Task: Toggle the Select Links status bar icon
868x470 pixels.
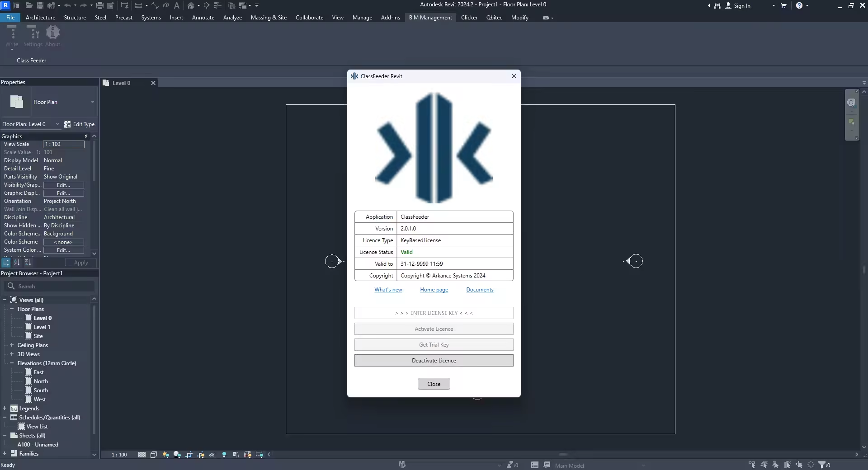Action: tap(752, 465)
